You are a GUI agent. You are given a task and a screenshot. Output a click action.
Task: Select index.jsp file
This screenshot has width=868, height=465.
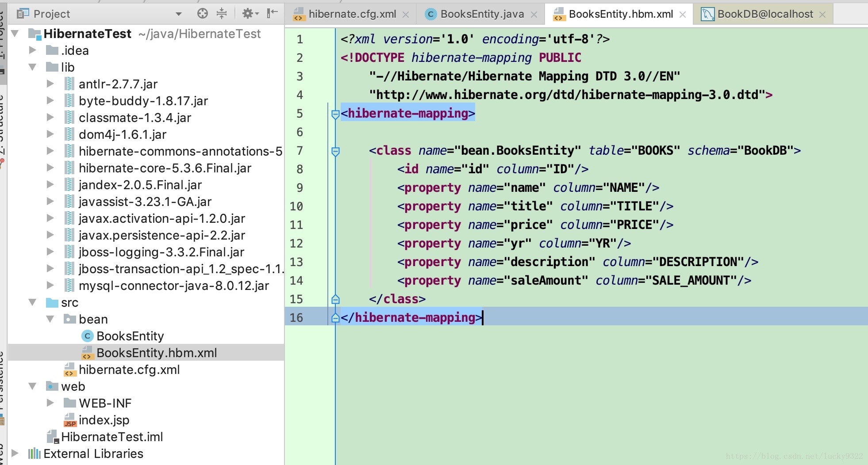click(x=104, y=420)
